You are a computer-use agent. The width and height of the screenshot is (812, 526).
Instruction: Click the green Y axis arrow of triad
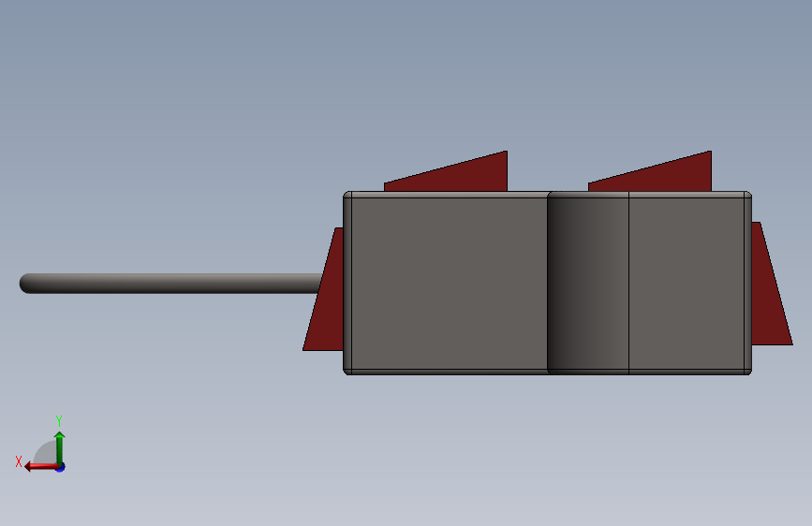60,447
